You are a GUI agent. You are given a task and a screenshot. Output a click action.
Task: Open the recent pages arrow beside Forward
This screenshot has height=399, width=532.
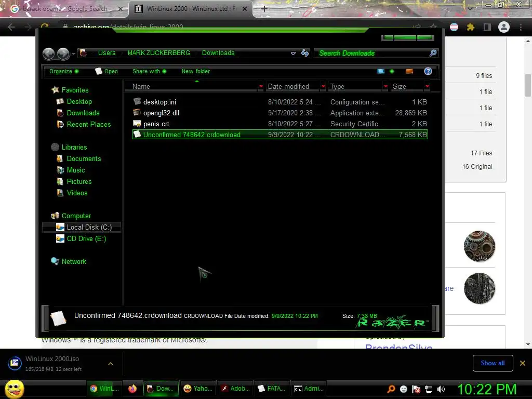pyautogui.click(x=73, y=54)
